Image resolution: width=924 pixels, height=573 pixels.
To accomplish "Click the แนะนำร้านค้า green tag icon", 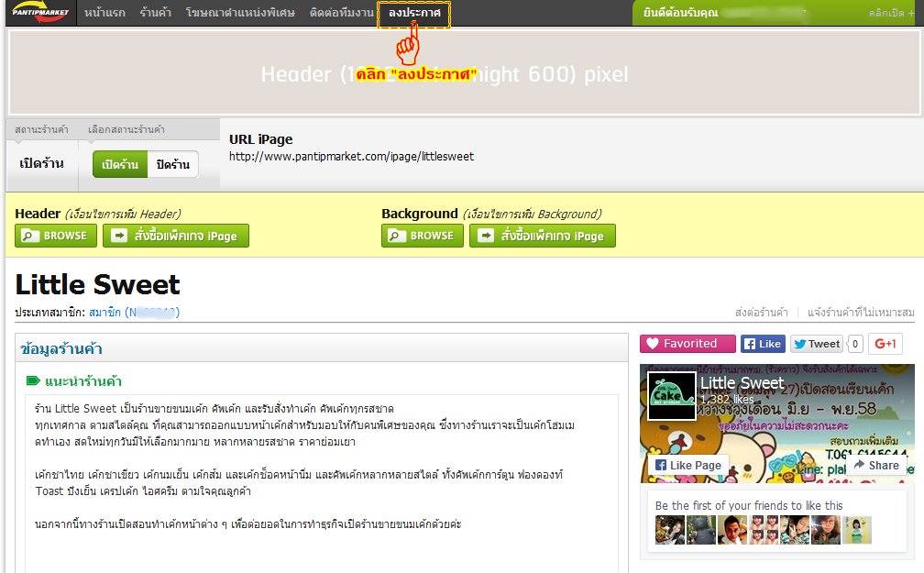I will pyautogui.click(x=33, y=380).
